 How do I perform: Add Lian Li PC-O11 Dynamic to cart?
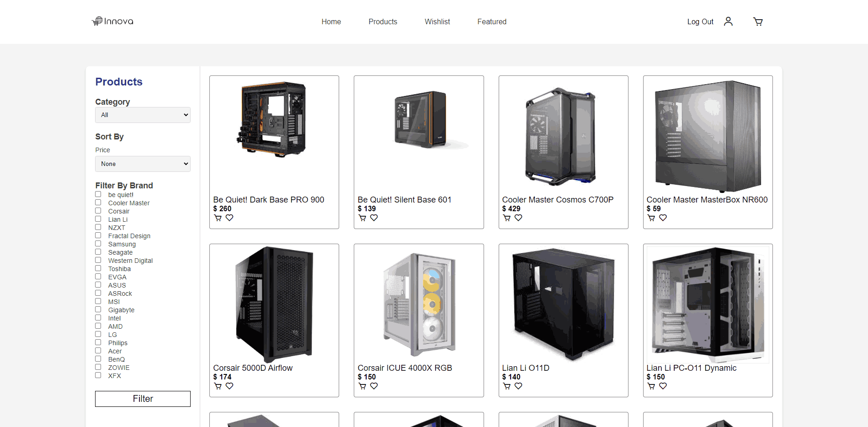[x=651, y=386]
